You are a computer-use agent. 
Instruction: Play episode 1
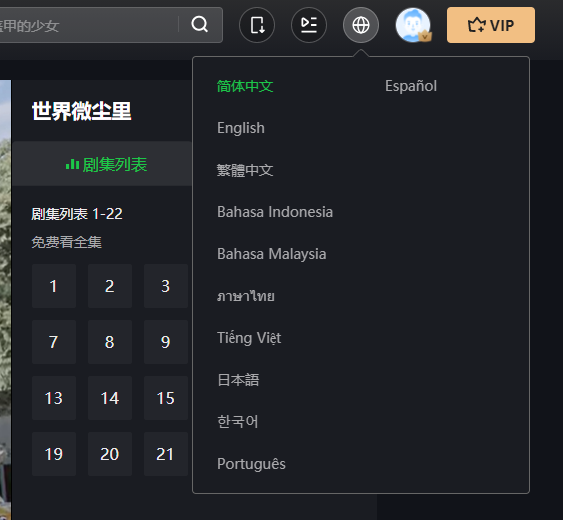[54, 286]
